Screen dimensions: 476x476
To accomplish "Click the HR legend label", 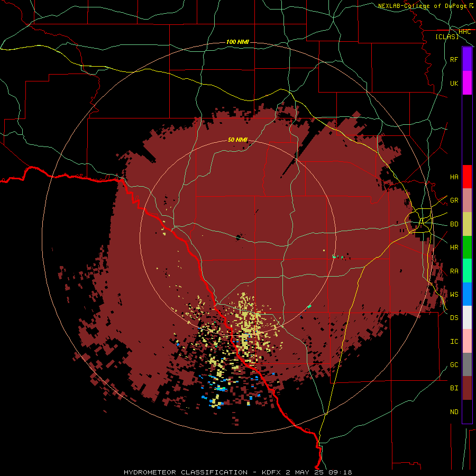I will (x=454, y=248).
